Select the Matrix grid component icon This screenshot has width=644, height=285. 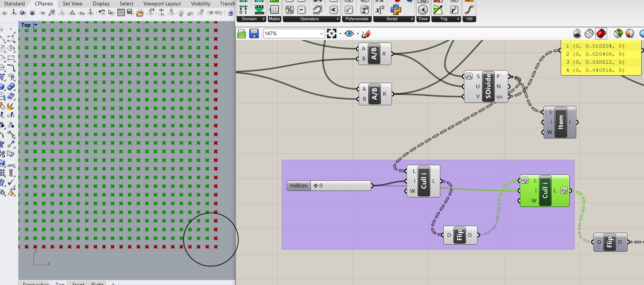coord(274,10)
